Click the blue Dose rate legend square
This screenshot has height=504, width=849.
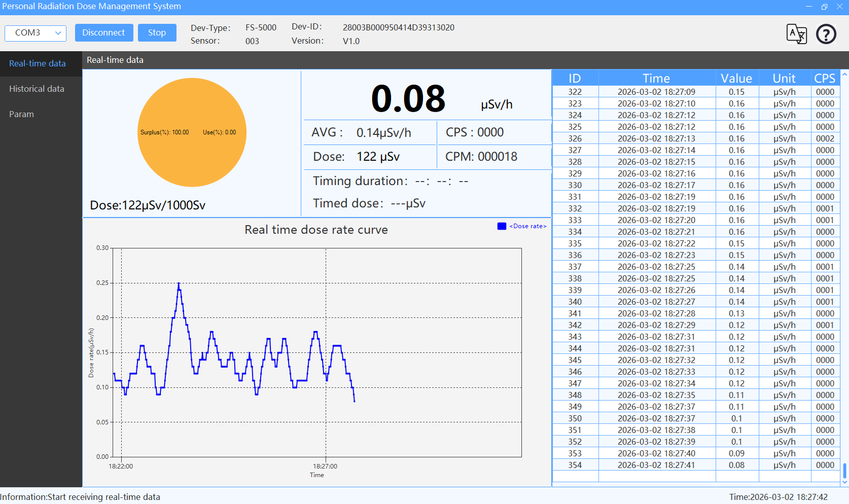[502, 226]
